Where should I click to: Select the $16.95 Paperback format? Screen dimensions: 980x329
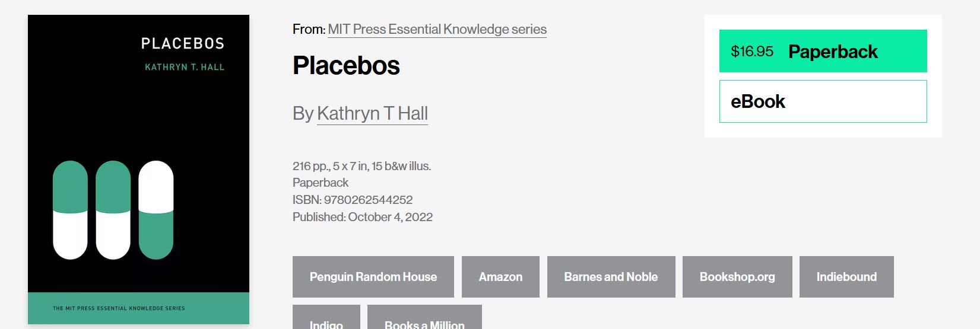click(823, 51)
